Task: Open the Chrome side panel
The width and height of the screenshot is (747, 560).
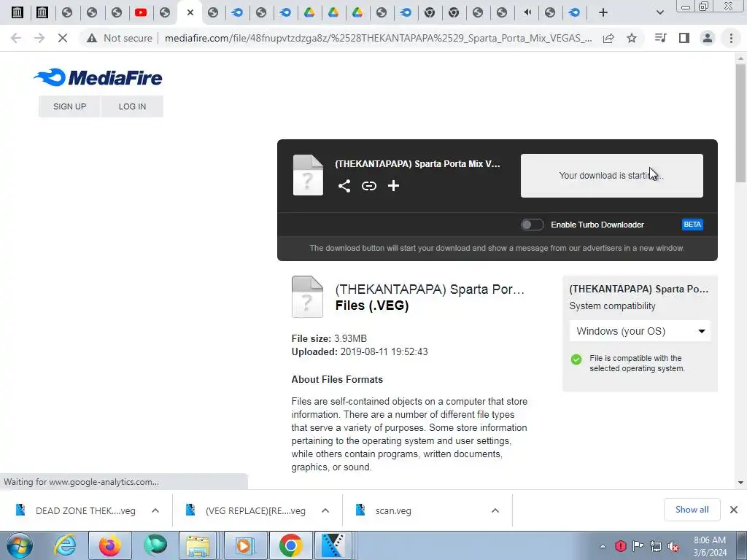Action: pyautogui.click(x=684, y=38)
